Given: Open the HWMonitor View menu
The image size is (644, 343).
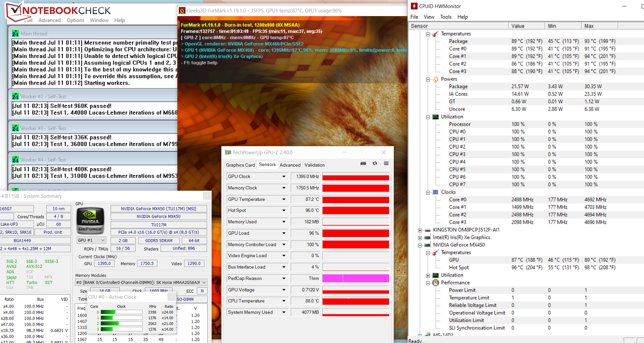Looking at the screenshot, I should (429, 17).
